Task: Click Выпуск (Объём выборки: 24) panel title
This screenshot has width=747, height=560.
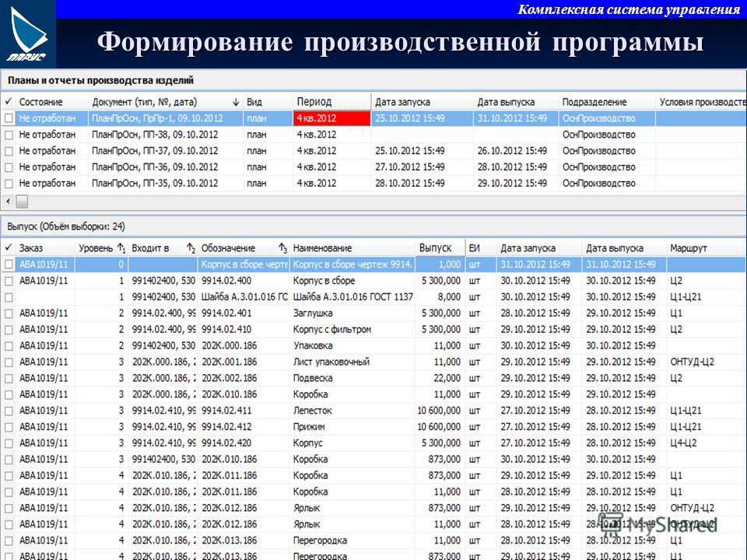Action: [66, 226]
